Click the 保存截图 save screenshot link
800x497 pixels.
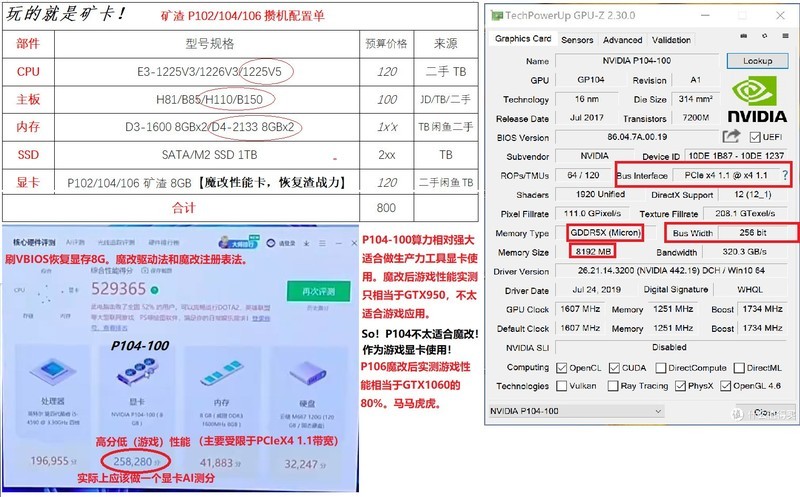[156, 270]
